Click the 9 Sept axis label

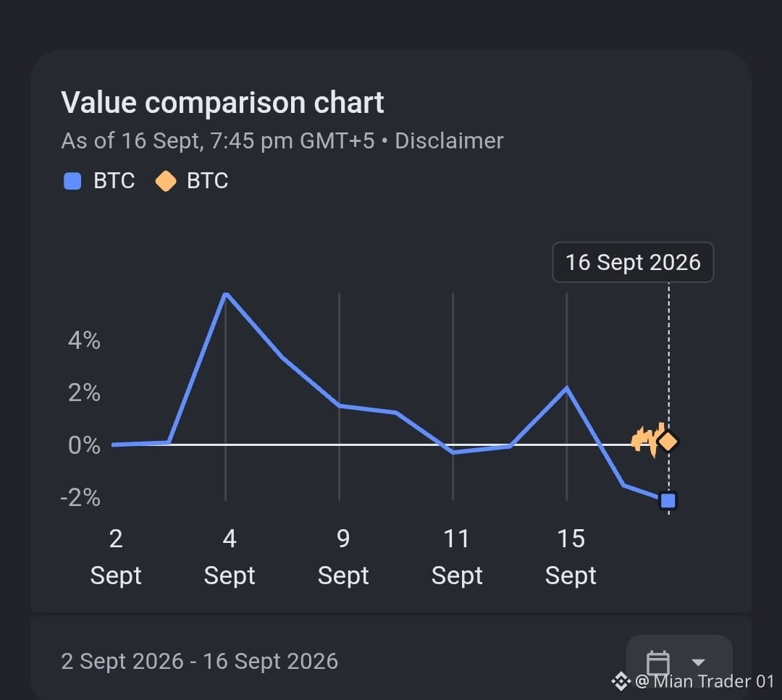pyautogui.click(x=343, y=557)
